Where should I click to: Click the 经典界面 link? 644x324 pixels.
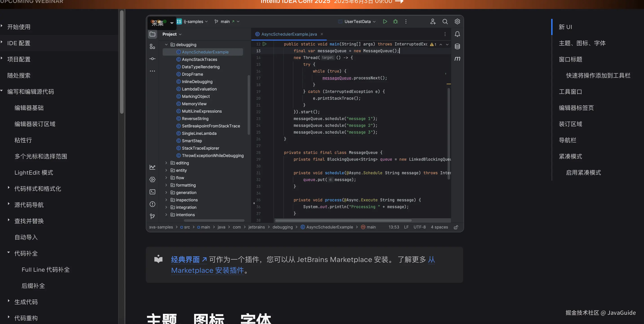coord(185,260)
